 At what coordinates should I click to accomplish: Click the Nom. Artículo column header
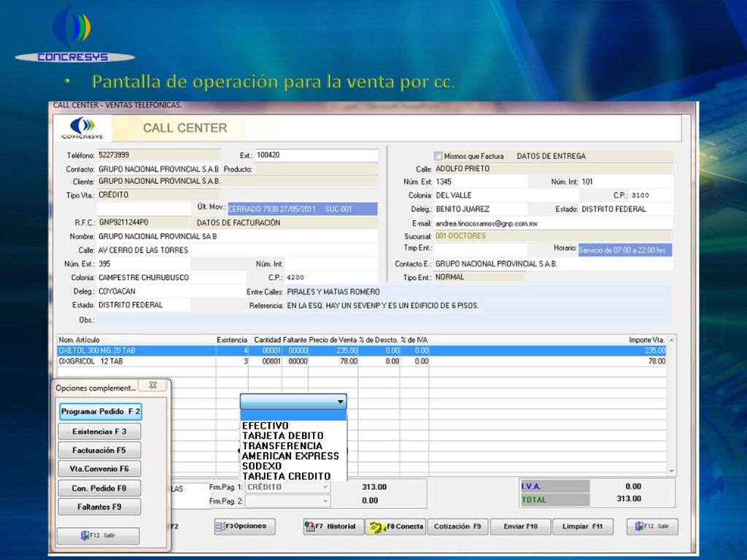coord(79,340)
